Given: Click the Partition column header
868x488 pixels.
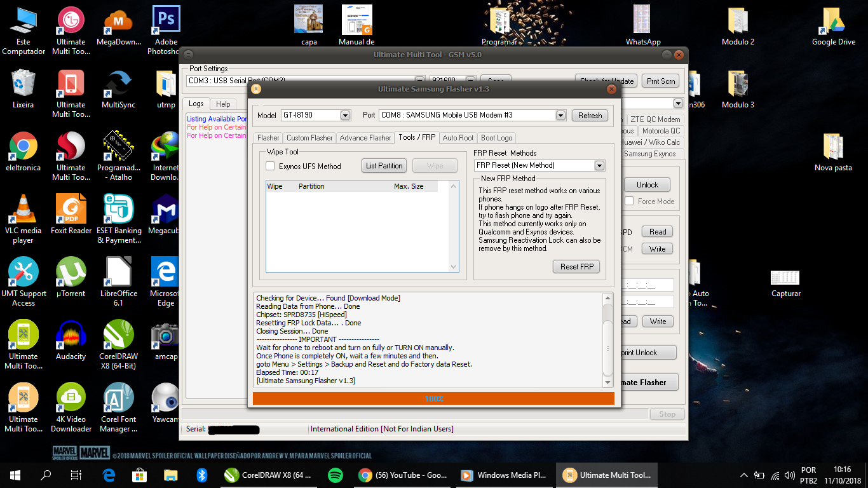Looking at the screenshot, I should [x=311, y=186].
